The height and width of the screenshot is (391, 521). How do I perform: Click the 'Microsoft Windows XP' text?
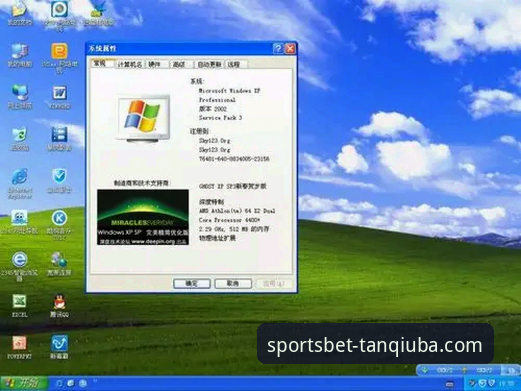[x=230, y=91]
